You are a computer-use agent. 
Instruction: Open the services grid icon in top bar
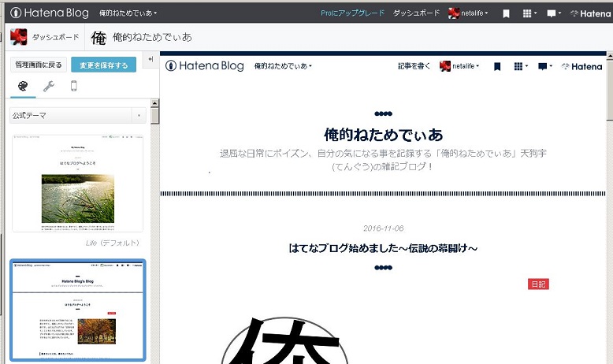point(529,13)
